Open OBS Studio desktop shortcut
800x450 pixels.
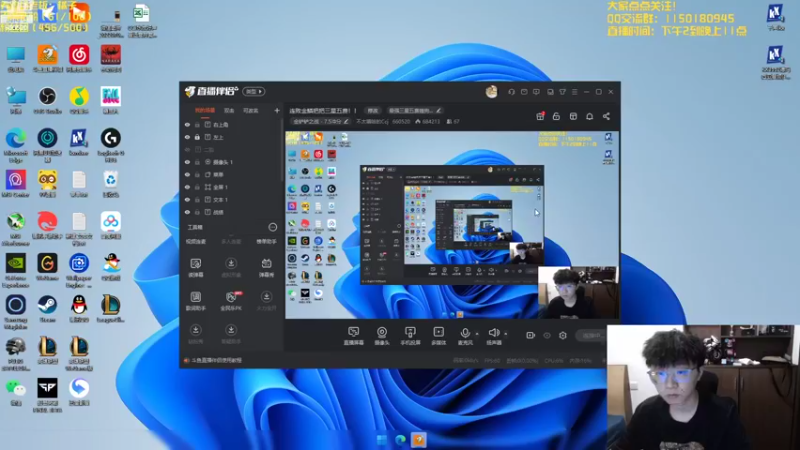click(x=47, y=100)
